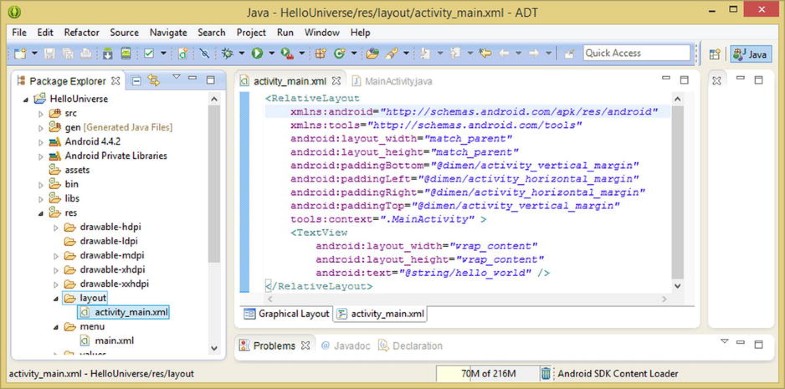The height and width of the screenshot is (389, 785).
Task: Switch to Graphical Layout tab
Action: click(287, 314)
